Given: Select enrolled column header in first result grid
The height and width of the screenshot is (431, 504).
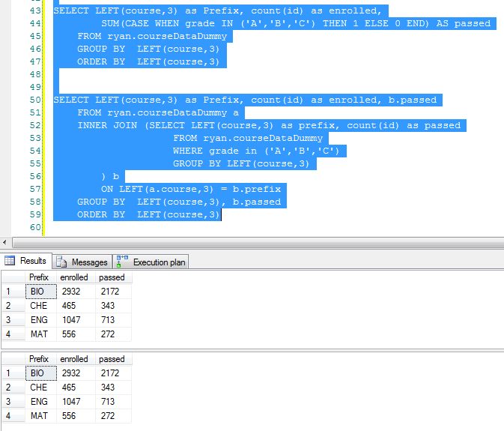Looking at the screenshot, I should click(76, 277).
